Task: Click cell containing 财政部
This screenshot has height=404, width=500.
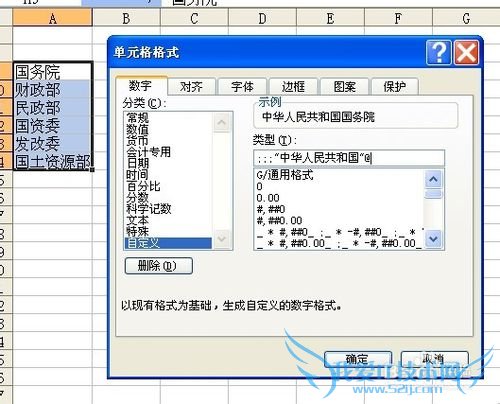Action: click(52, 89)
